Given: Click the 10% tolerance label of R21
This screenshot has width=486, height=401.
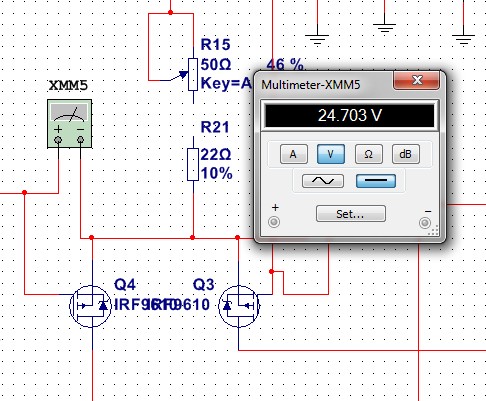Looking at the screenshot, I should [x=216, y=173].
